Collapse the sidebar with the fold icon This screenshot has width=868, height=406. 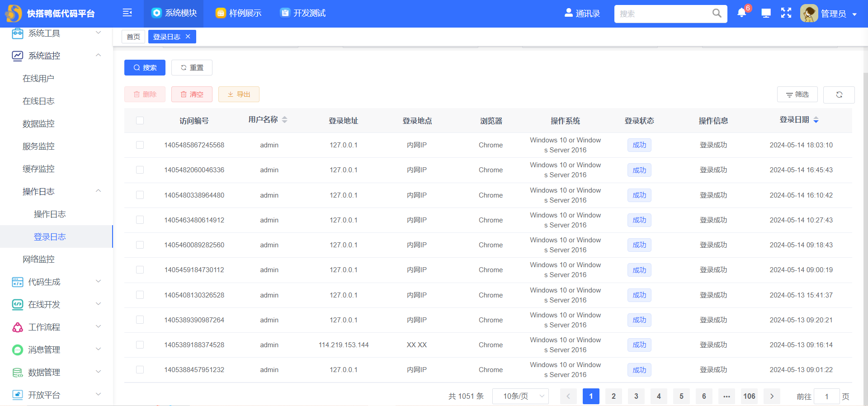tap(127, 13)
